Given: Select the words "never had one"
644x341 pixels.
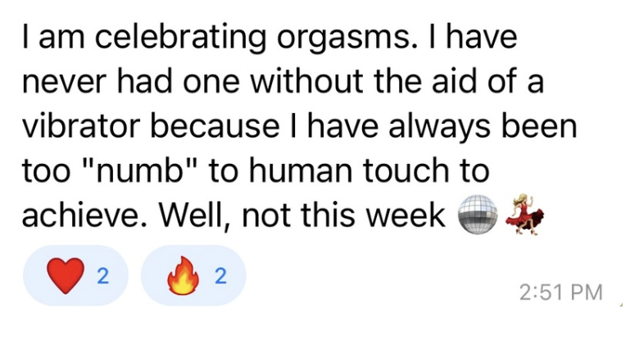Looking at the screenshot, I should [x=130, y=81].
